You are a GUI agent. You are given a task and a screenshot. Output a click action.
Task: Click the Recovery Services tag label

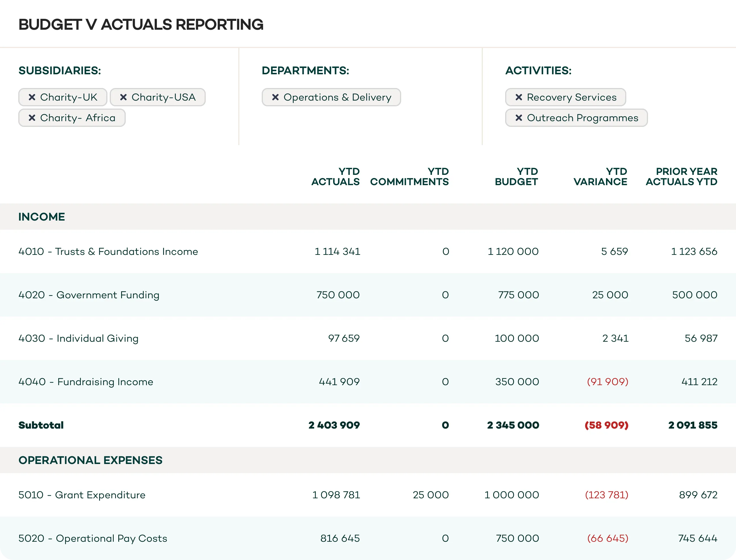(x=572, y=97)
